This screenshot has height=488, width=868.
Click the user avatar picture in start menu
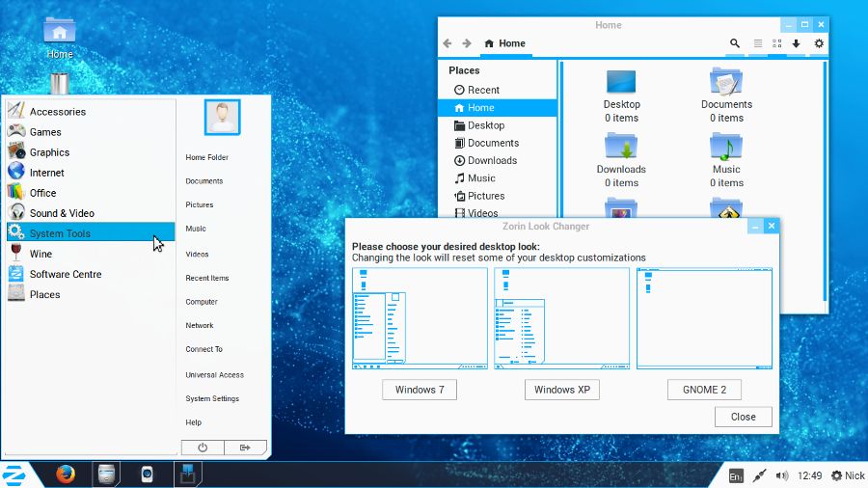[222, 117]
